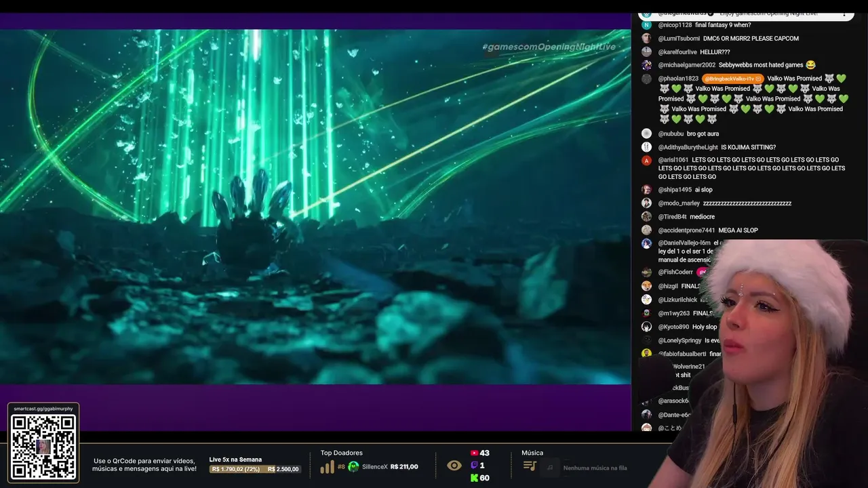The image size is (868, 488).
Task: Click the 'bro got aura' message
Action: [703, 134]
